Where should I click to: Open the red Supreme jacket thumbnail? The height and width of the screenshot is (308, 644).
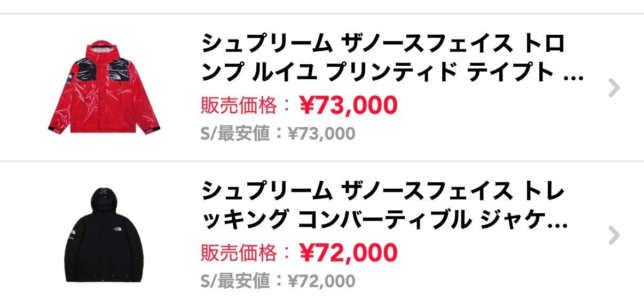pyautogui.click(x=104, y=87)
